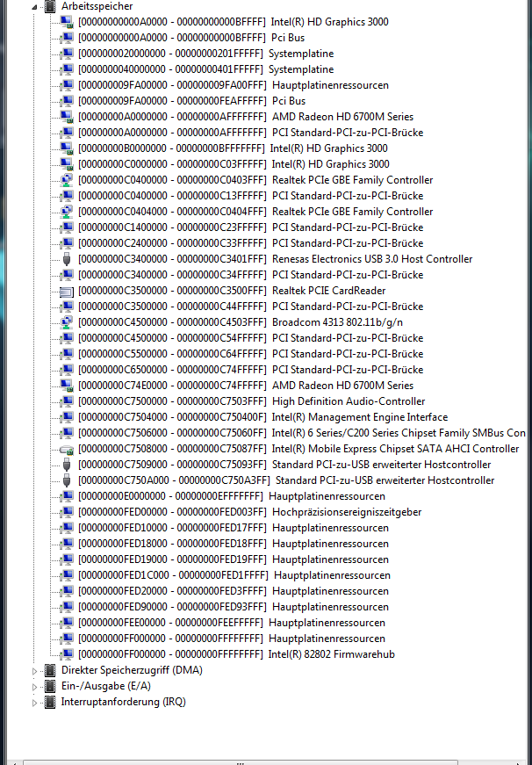Click the Realtek PCIE CardReader icon
Viewport: 532px width, 765px height.
click(67, 292)
